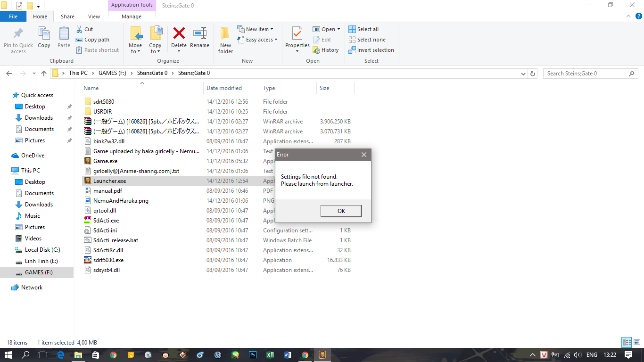Select Game.exe file
The image size is (644, 362).
[x=105, y=161]
